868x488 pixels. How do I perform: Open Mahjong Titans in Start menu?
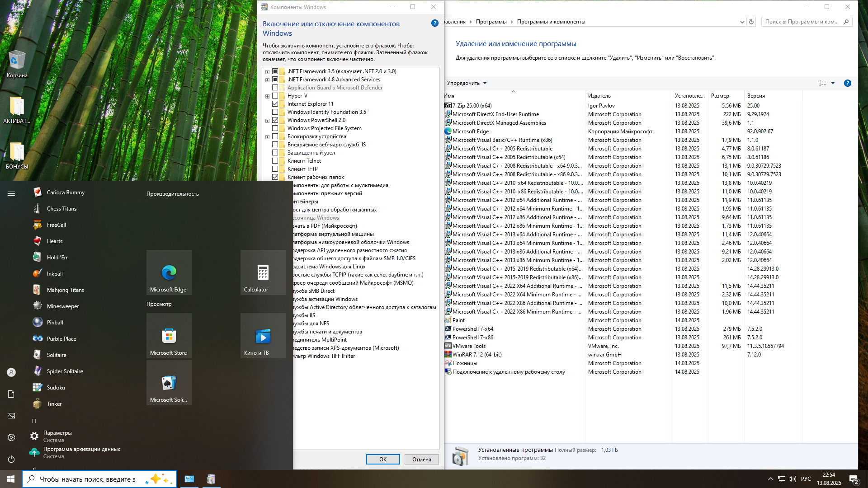click(65, 290)
